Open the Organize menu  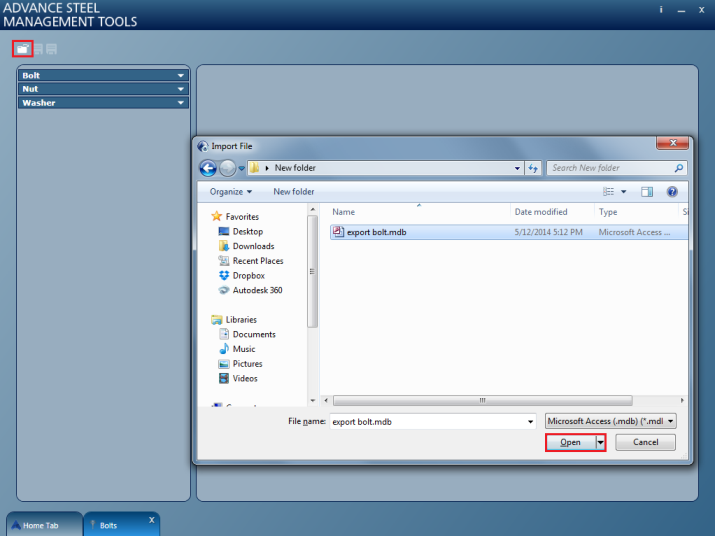pos(231,192)
